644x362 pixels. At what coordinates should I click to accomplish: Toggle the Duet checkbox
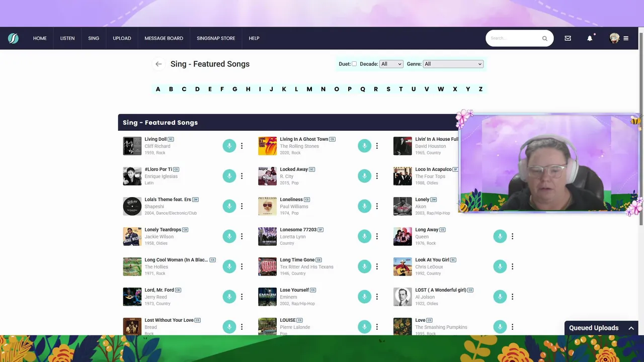pyautogui.click(x=354, y=64)
